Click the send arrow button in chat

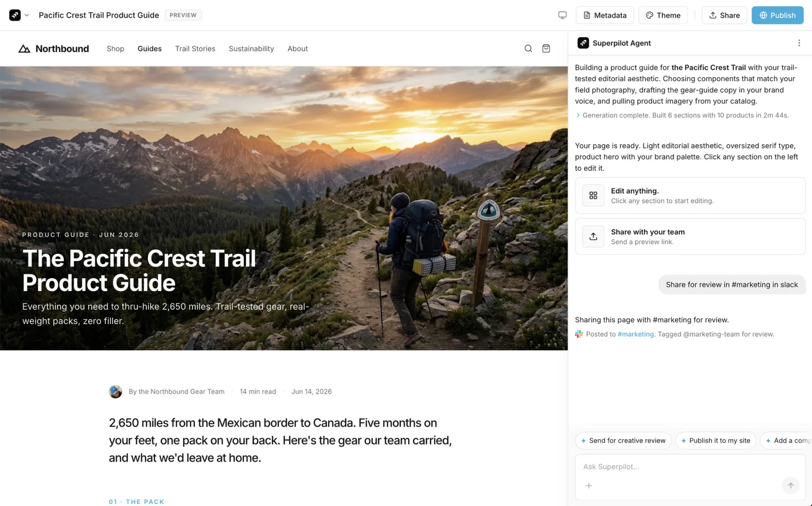pyautogui.click(x=791, y=486)
